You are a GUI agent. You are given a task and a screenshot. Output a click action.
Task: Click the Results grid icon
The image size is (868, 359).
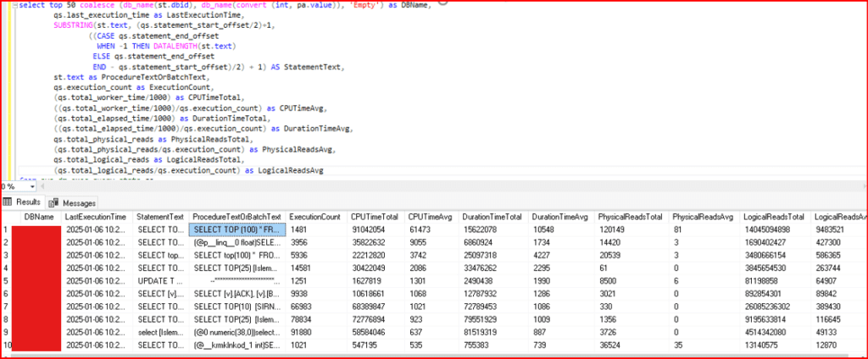tap(9, 202)
